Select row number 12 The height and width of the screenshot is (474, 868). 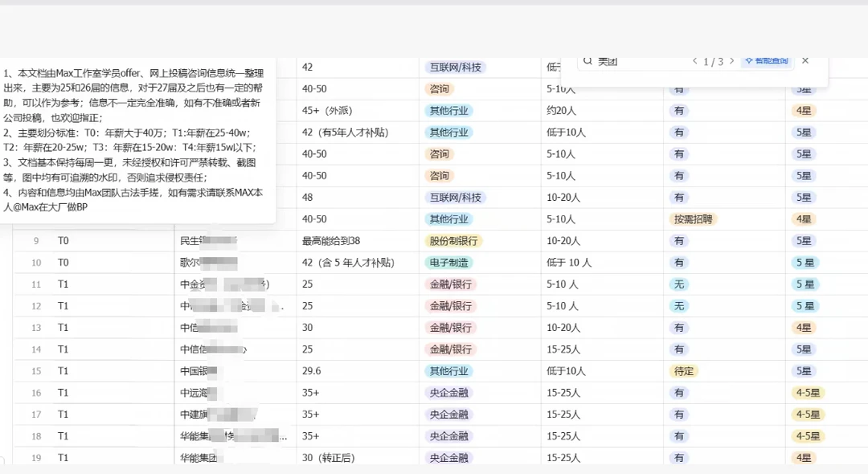coord(36,306)
